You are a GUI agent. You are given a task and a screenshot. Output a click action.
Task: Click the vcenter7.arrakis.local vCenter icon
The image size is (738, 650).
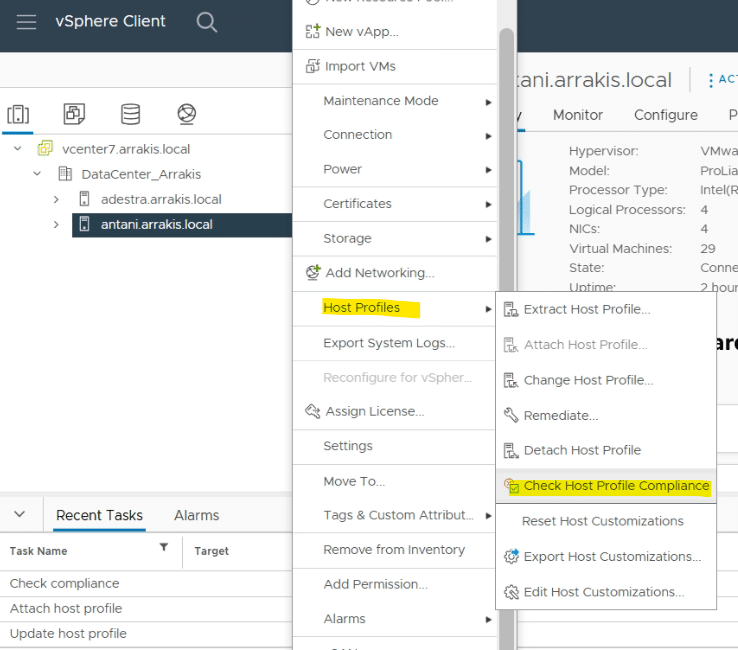45,148
